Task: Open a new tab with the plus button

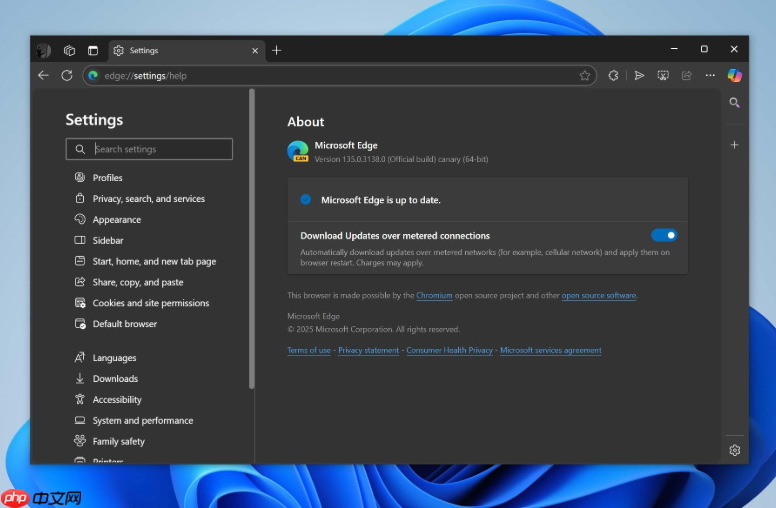Action: [x=277, y=50]
